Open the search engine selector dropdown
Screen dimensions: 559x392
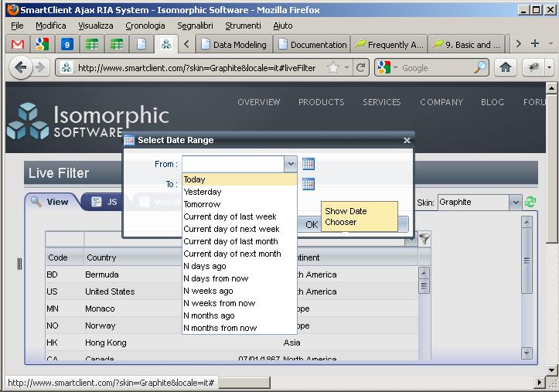[x=388, y=68]
